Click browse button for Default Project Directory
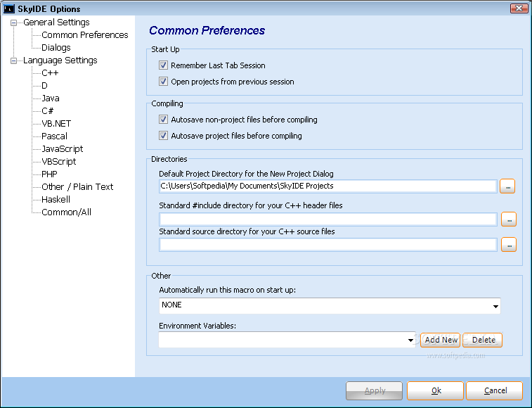The height and width of the screenshot is (408, 532). 507,186
